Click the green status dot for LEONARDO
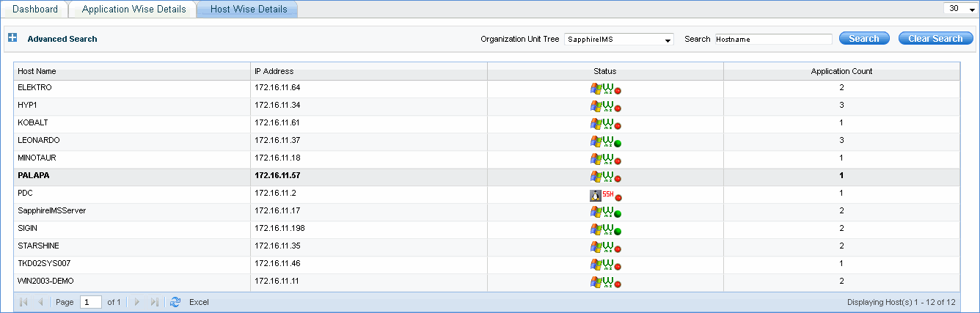980x313 pixels. [x=618, y=144]
